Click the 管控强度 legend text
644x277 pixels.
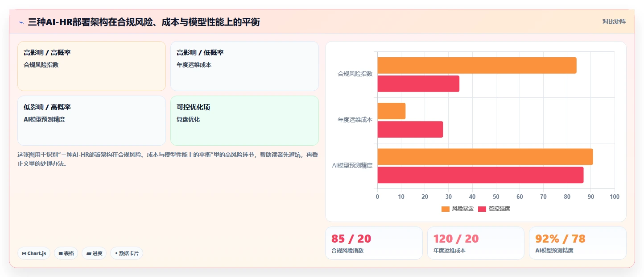(x=500, y=209)
